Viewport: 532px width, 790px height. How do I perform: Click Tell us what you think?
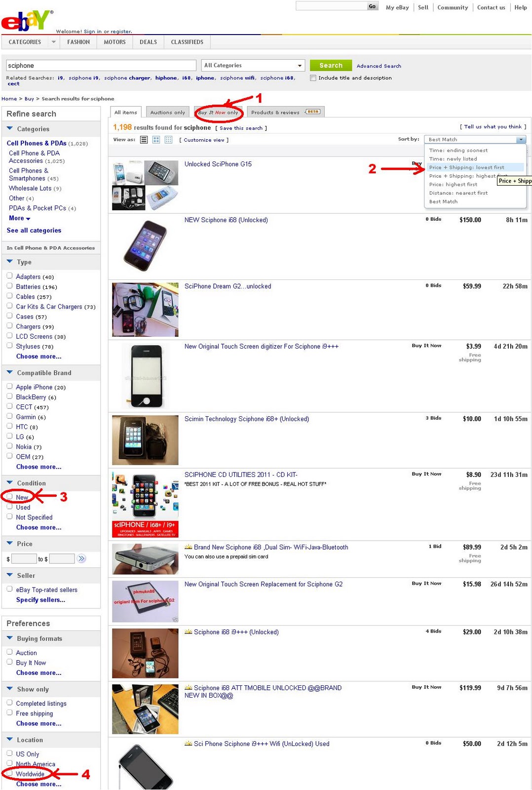coord(493,127)
